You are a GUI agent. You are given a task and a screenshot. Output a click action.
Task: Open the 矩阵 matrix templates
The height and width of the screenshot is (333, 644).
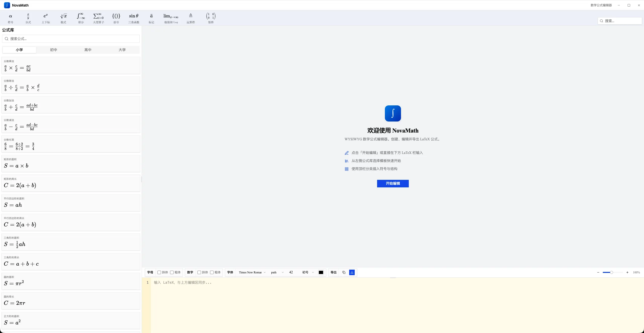(x=211, y=18)
